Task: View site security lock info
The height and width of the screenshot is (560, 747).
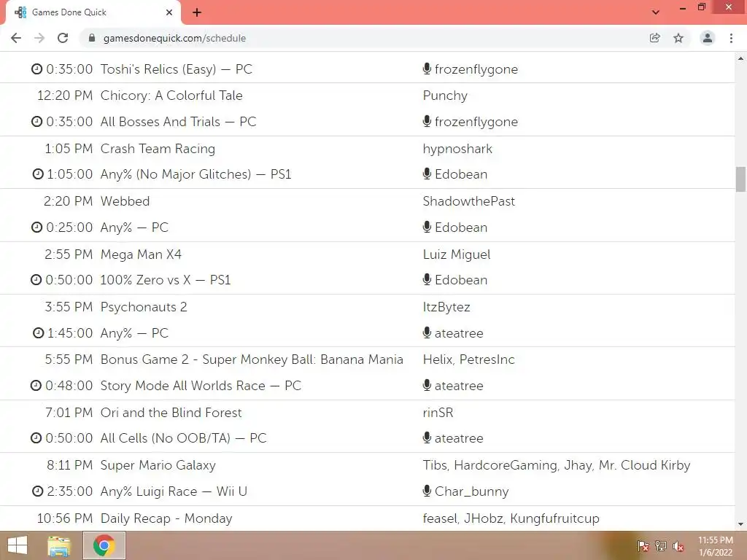Action: click(x=92, y=38)
